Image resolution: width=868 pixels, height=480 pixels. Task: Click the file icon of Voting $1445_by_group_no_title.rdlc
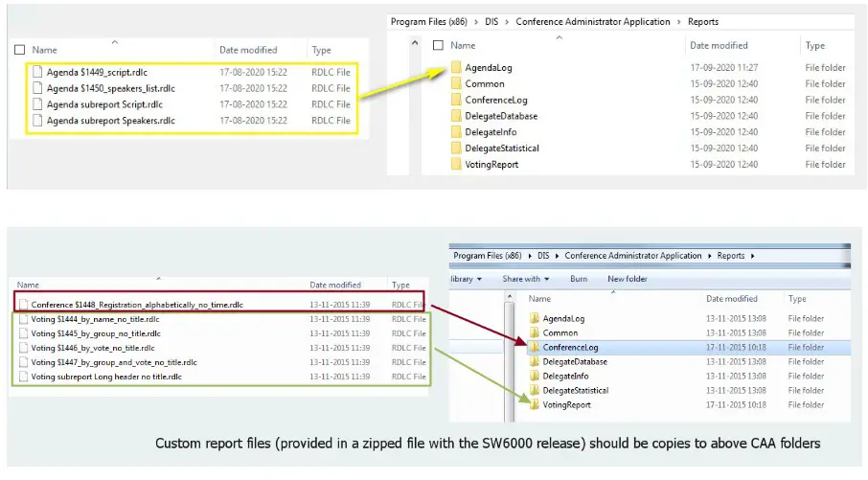pyautogui.click(x=23, y=333)
